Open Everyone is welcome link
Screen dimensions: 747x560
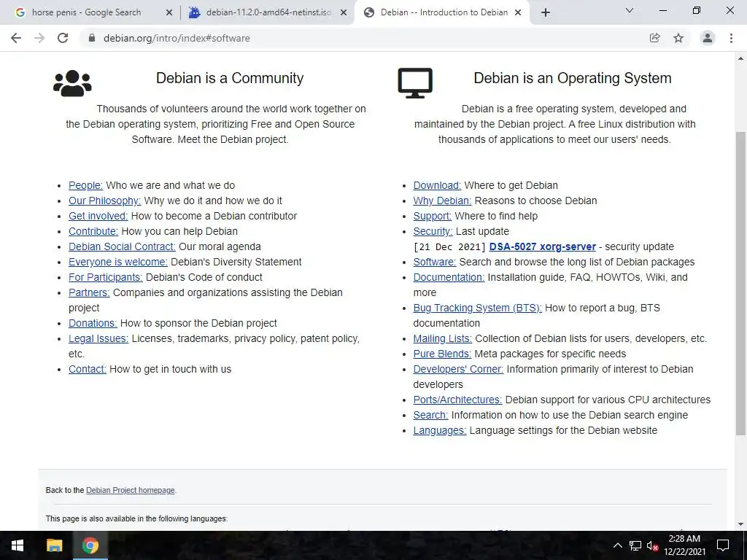click(118, 262)
